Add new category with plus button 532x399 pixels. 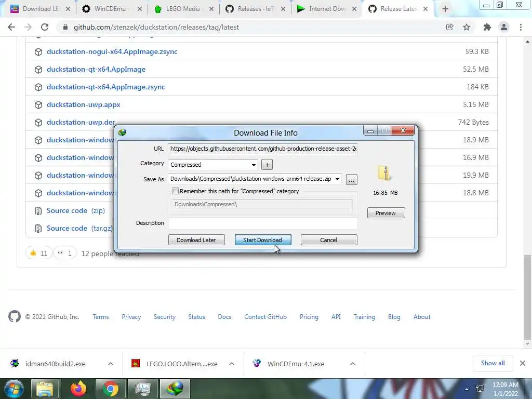coord(267,165)
